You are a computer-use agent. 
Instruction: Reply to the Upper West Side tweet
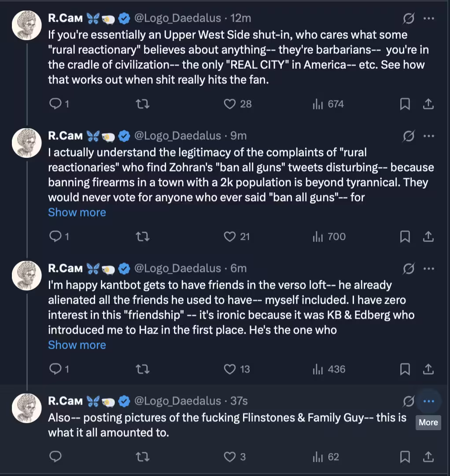click(55, 104)
